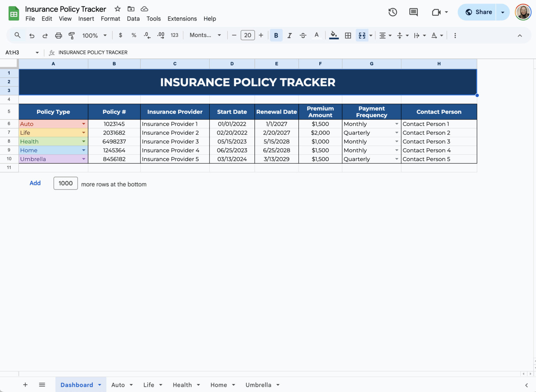Open the Auto policy type dropdown
The width and height of the screenshot is (536, 392).
tap(84, 124)
